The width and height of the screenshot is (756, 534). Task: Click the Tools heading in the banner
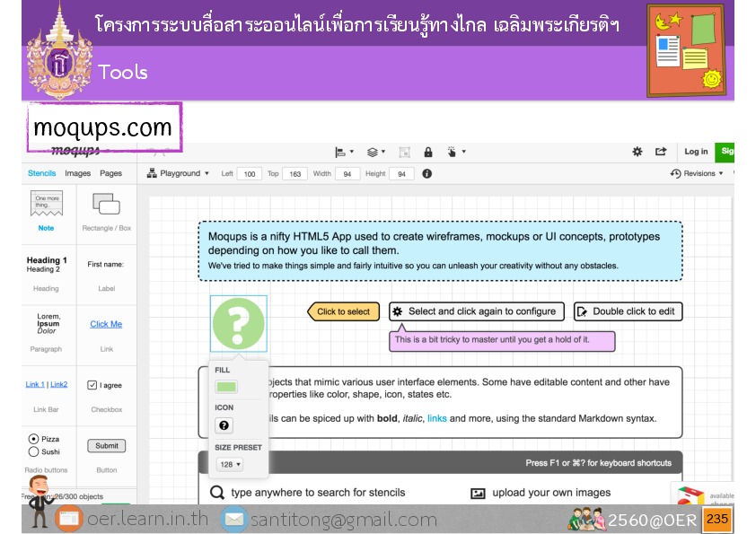122,73
